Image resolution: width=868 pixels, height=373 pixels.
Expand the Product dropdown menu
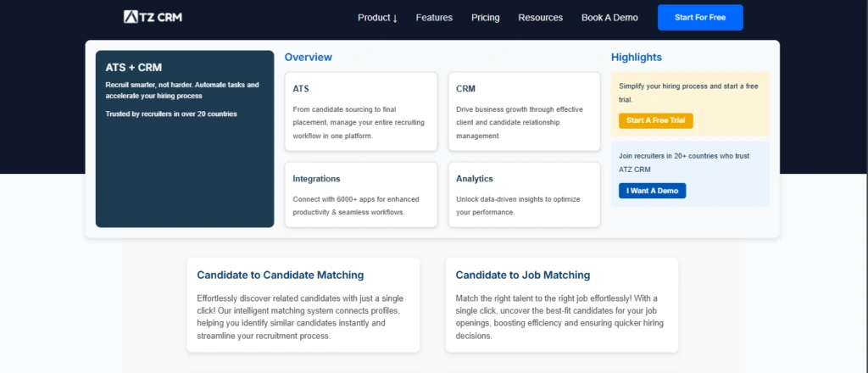pos(377,18)
